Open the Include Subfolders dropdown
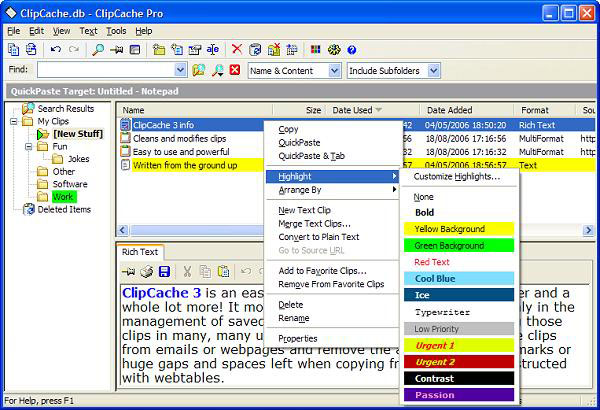The height and width of the screenshot is (410, 600). (x=434, y=71)
